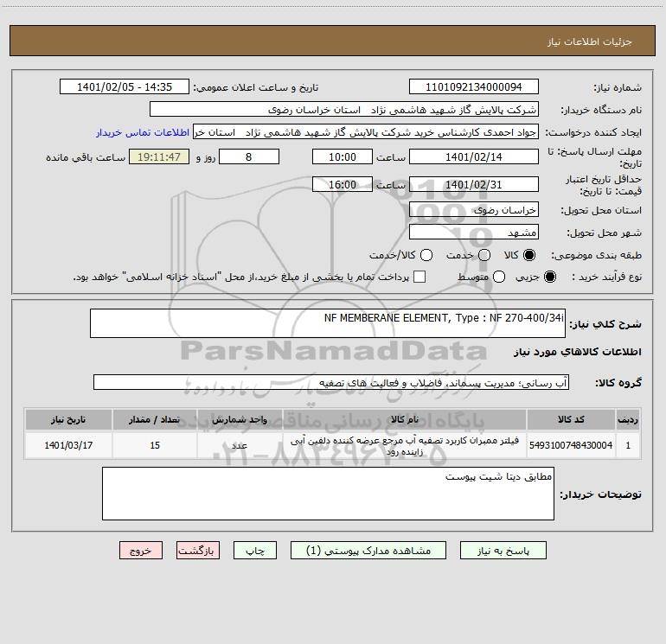Image resolution: width=666 pixels, height=644 pixels.
Task: Click the فیلتر ممبران product name cell
Action: point(405,445)
